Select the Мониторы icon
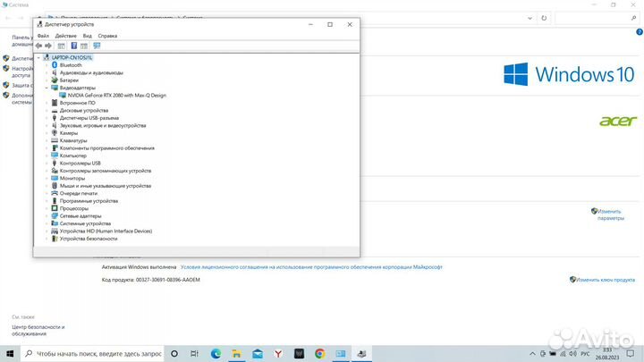 pos(55,178)
